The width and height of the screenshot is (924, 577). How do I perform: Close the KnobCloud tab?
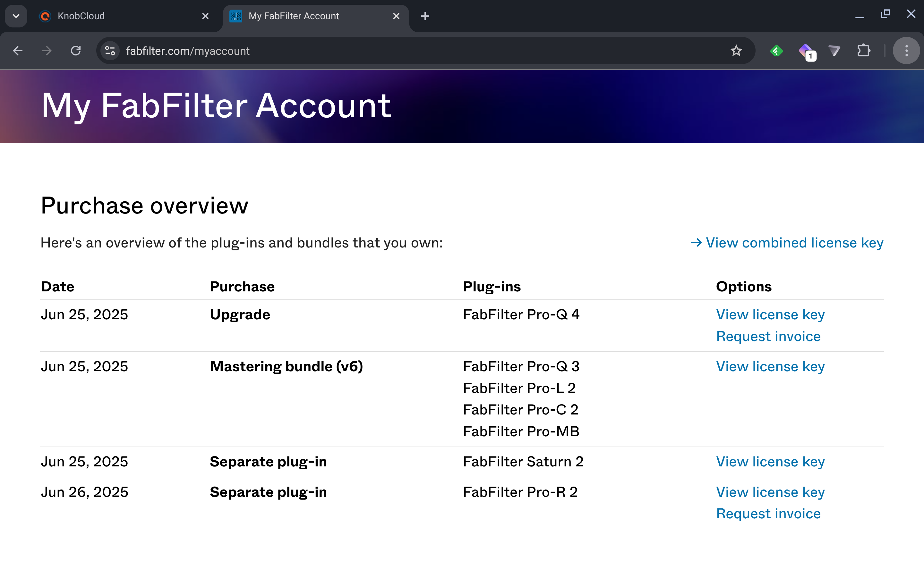pos(205,16)
